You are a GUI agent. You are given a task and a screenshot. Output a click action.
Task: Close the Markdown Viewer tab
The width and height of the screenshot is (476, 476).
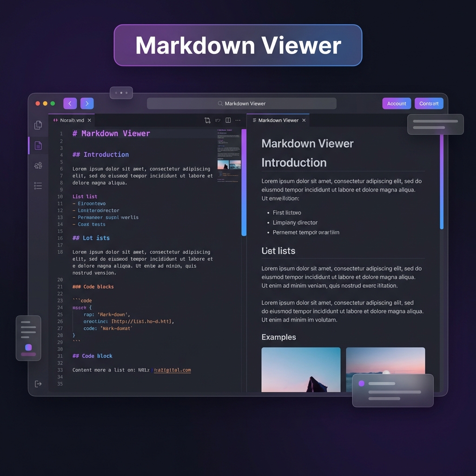[304, 120]
